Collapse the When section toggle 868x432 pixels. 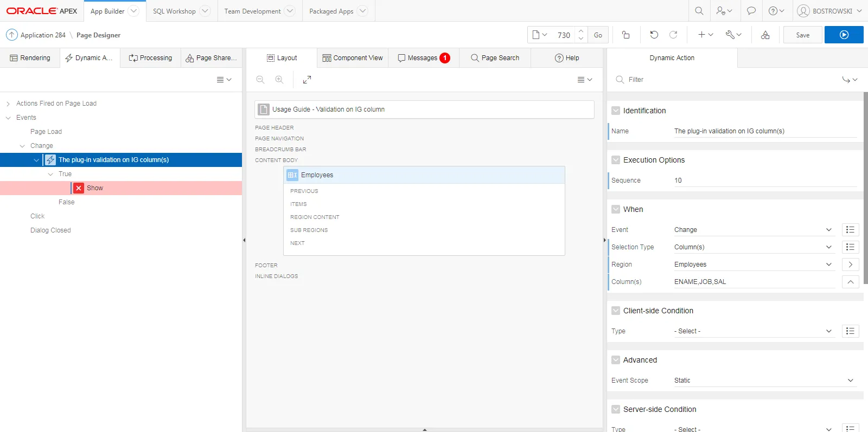616,209
